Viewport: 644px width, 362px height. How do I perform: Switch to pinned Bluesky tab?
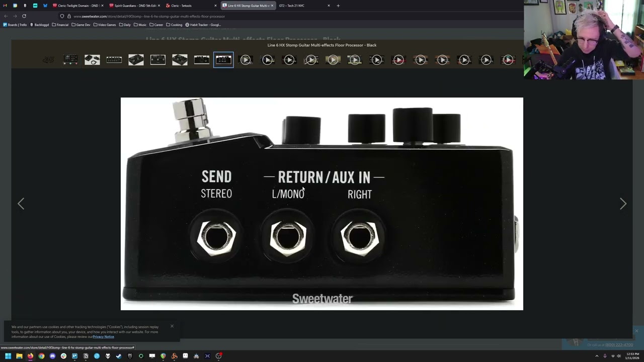(x=45, y=6)
